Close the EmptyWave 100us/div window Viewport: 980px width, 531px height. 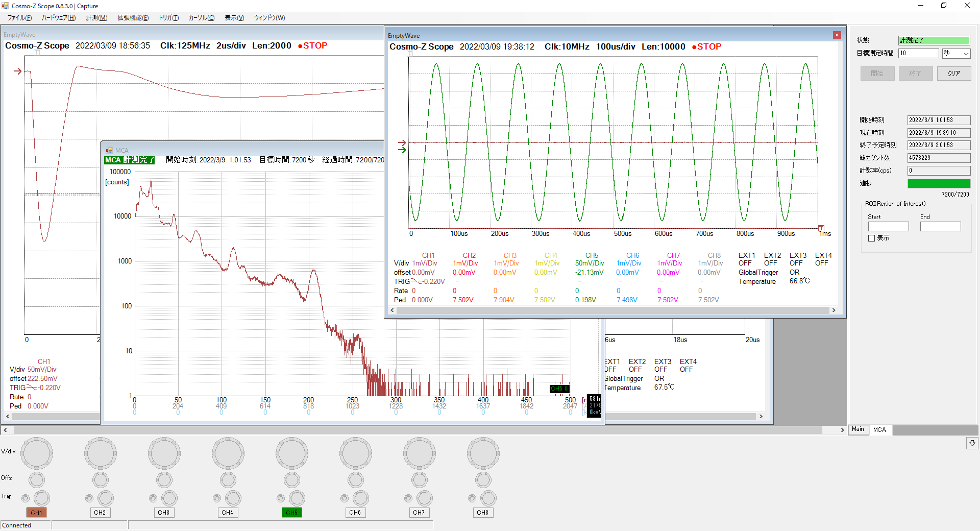(837, 35)
